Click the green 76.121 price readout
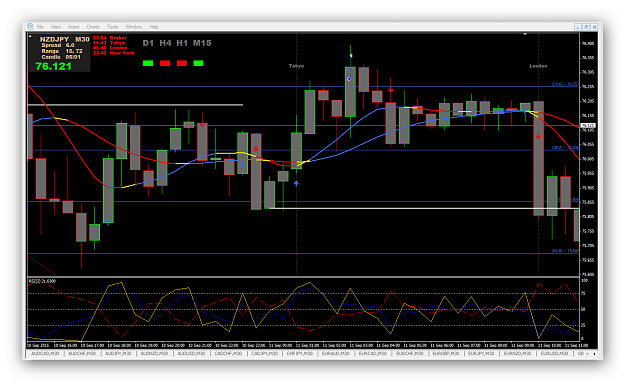 pyautogui.click(x=54, y=66)
